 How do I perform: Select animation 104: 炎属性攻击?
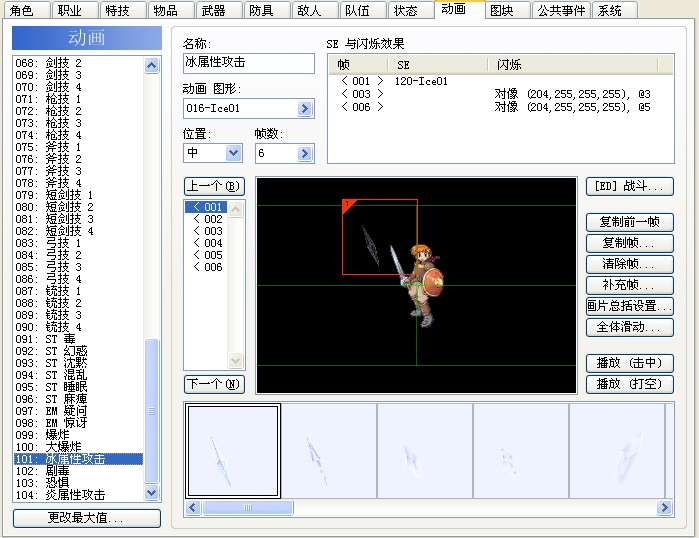point(78,495)
